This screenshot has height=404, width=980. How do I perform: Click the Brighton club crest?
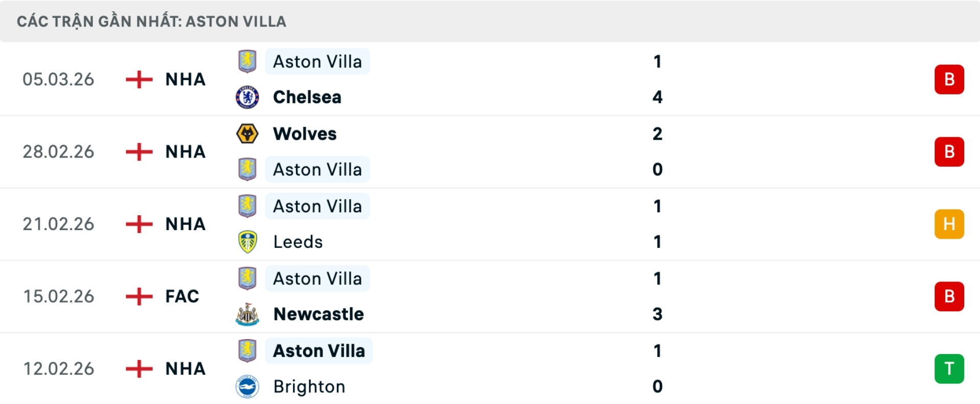coord(247,386)
